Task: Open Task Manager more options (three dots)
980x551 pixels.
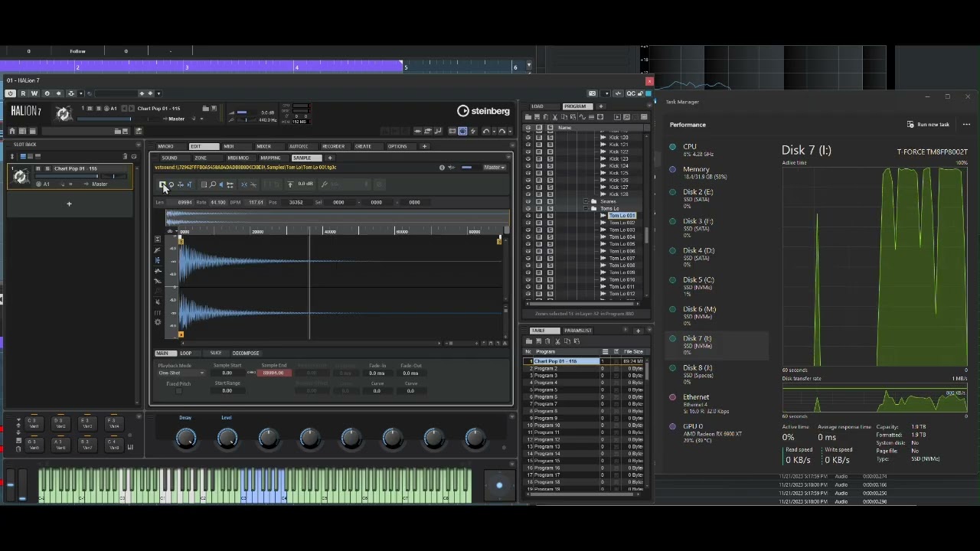Action: pyautogui.click(x=966, y=125)
